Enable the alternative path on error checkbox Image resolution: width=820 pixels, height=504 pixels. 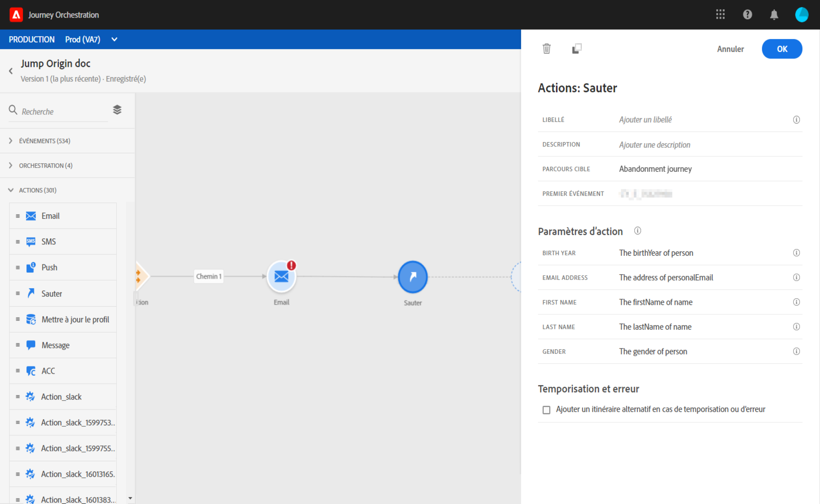(546, 410)
